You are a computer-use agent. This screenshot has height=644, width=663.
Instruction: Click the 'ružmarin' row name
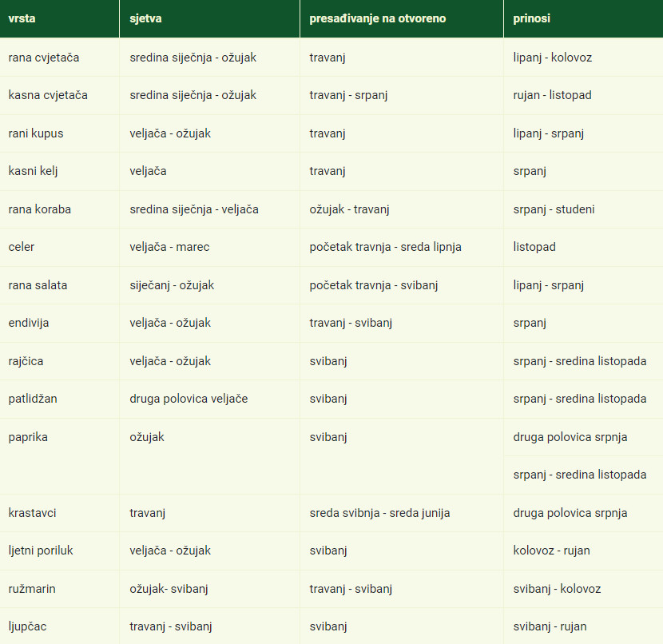tap(32, 589)
